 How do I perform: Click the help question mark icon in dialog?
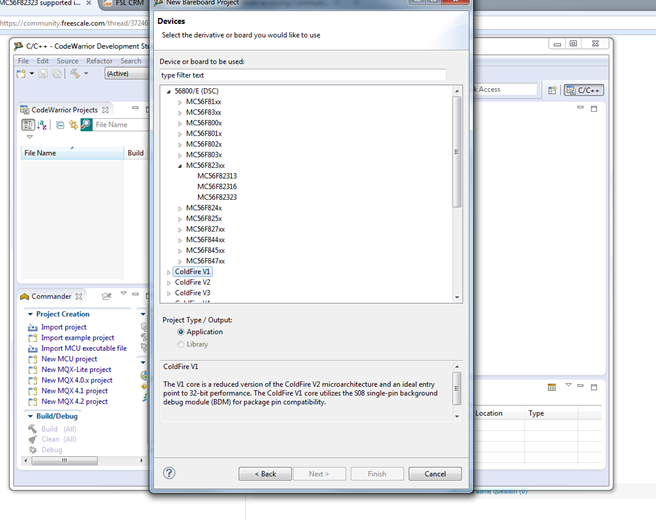(x=169, y=473)
